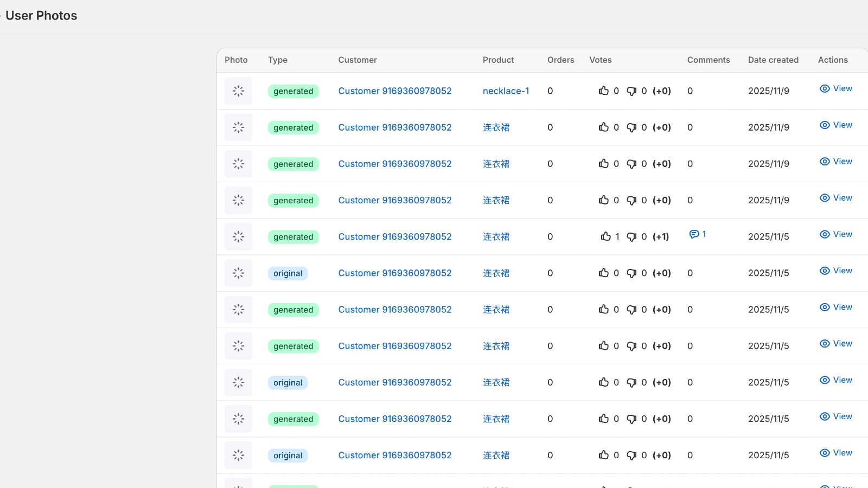Click the Date created column header
This screenshot has width=868, height=488.
click(x=773, y=60)
